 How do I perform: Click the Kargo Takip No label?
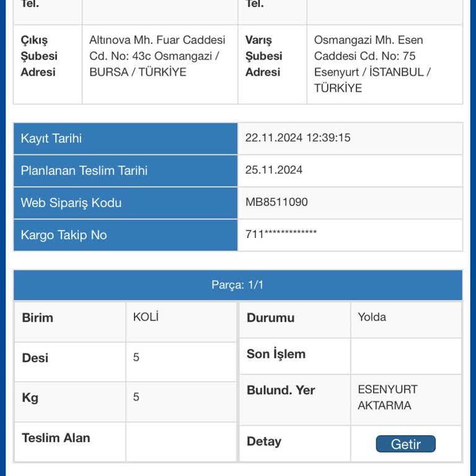(x=64, y=235)
